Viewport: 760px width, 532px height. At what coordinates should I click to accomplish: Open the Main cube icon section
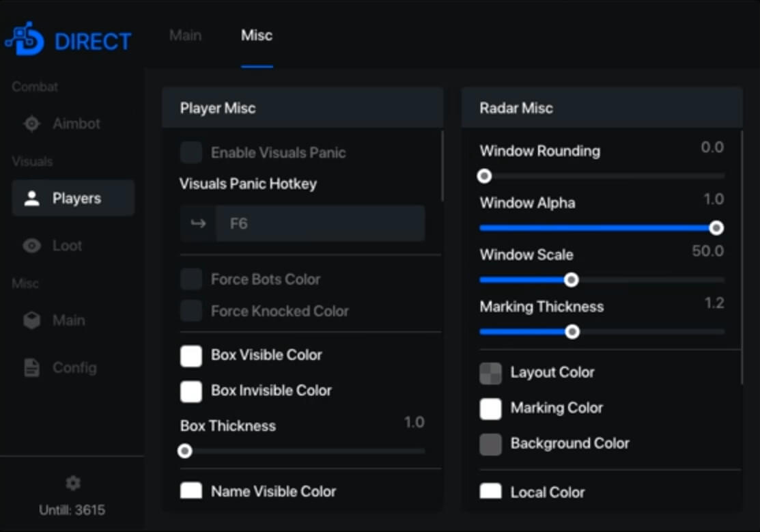(32, 320)
